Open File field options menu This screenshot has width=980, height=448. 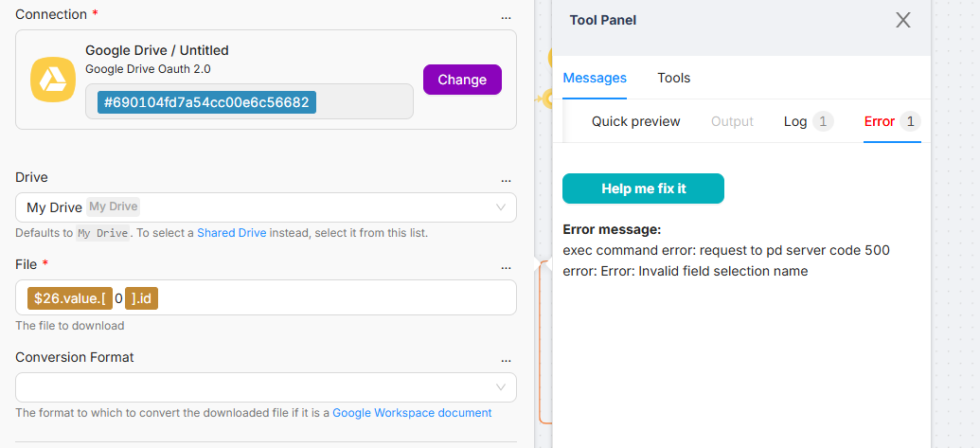coord(506,266)
